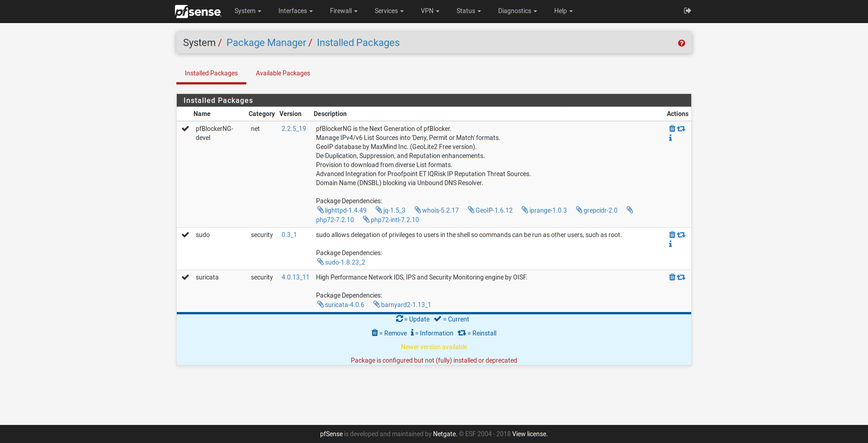
Task: View pfBlockerNG-devel package information
Action: point(670,138)
